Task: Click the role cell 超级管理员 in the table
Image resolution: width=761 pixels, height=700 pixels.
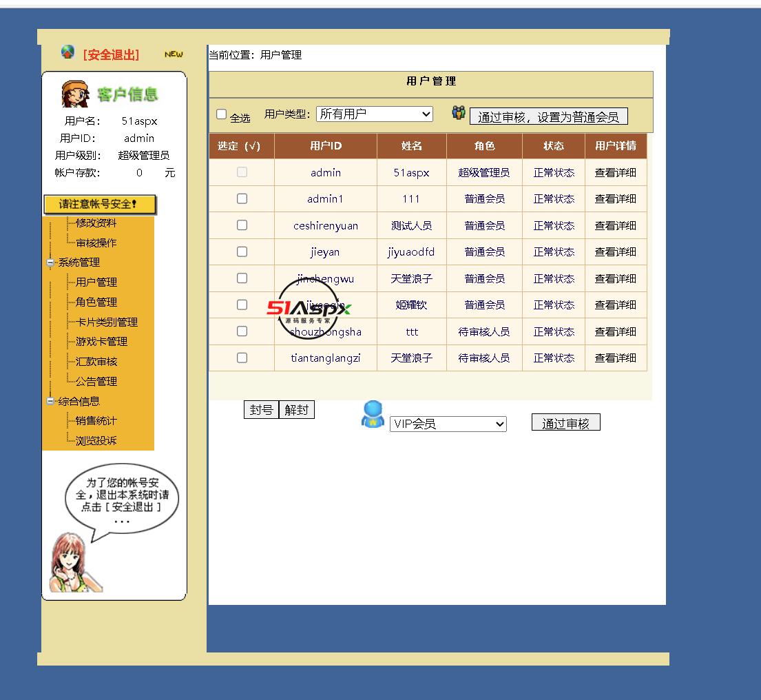Action: pyautogui.click(x=484, y=173)
